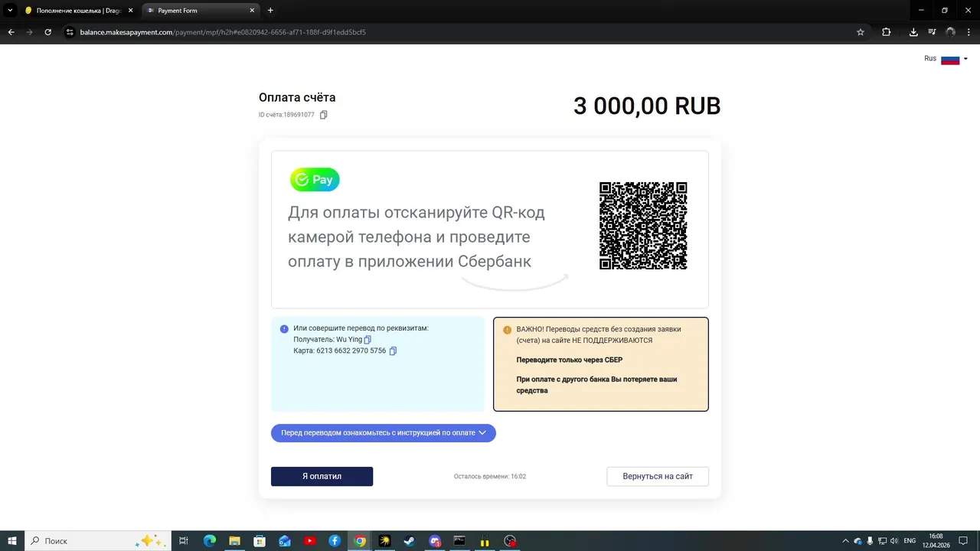Expand the payment instruction dropdown
The height and width of the screenshot is (551, 980).
coord(384,433)
